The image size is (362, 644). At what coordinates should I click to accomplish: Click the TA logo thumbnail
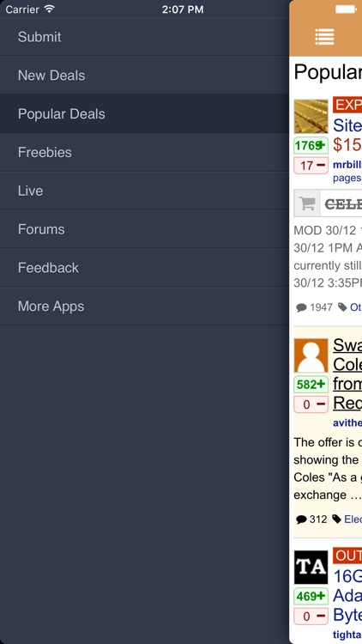click(x=311, y=568)
